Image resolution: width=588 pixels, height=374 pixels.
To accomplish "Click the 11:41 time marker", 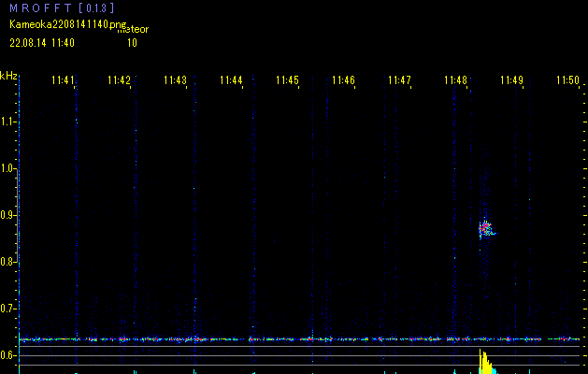I will click(x=63, y=80).
